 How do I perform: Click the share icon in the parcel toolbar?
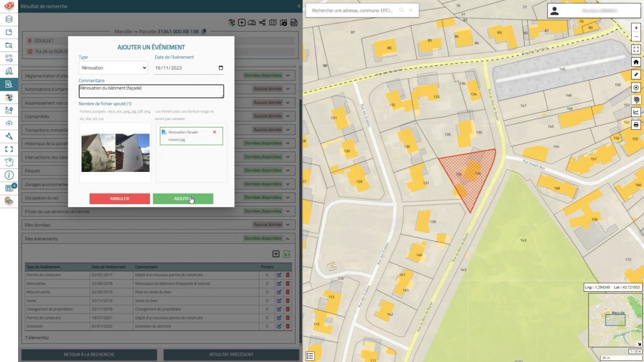pyautogui.click(x=263, y=23)
